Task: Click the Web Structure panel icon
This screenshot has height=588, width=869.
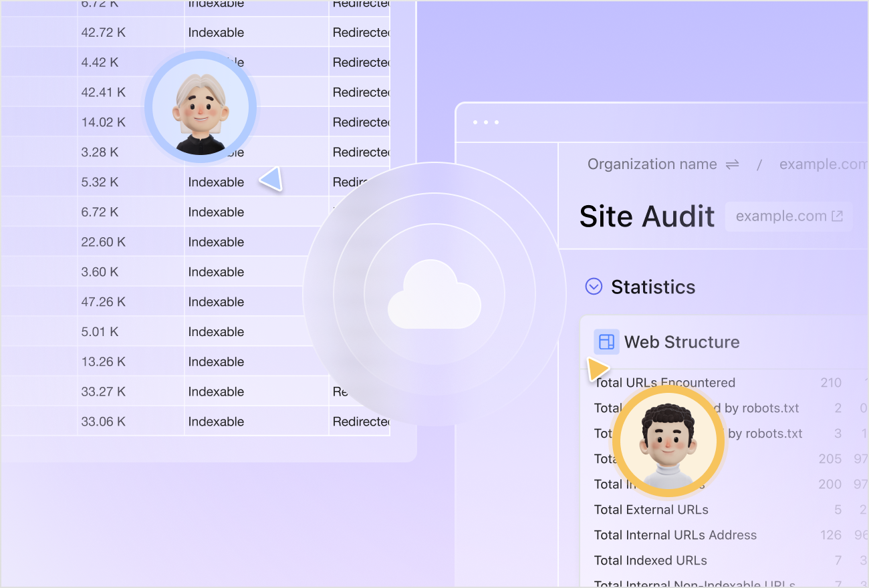Action: click(606, 342)
